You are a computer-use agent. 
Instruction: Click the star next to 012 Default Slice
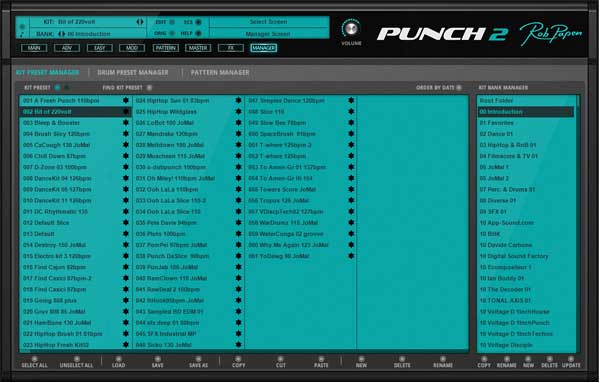pyautogui.click(x=126, y=223)
